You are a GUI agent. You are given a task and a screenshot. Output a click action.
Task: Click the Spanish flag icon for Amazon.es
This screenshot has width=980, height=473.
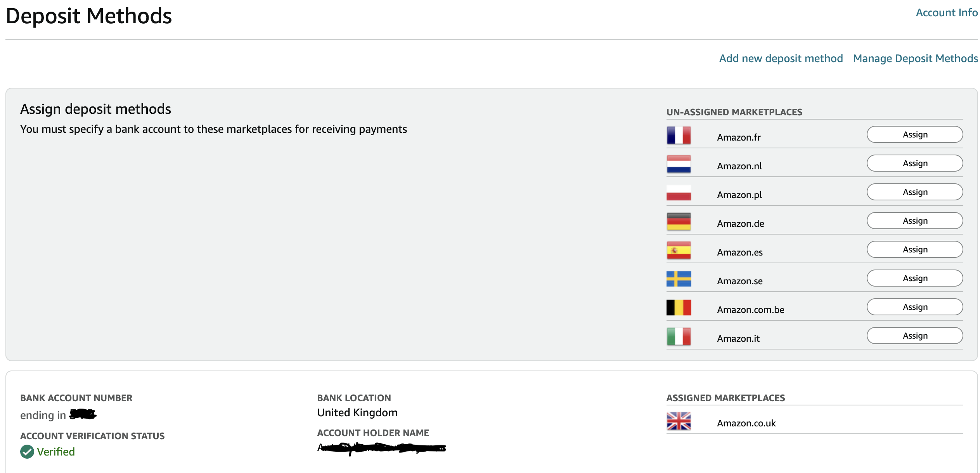[x=679, y=250]
